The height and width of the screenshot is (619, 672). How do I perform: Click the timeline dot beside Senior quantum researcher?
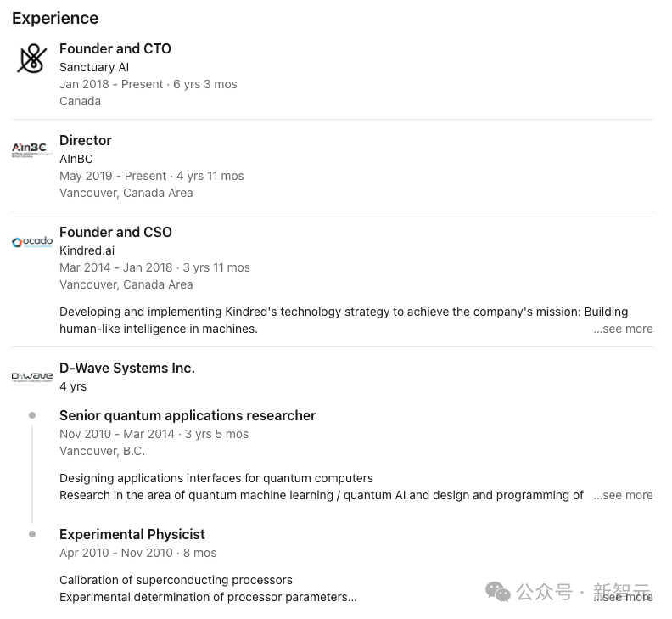point(32,415)
